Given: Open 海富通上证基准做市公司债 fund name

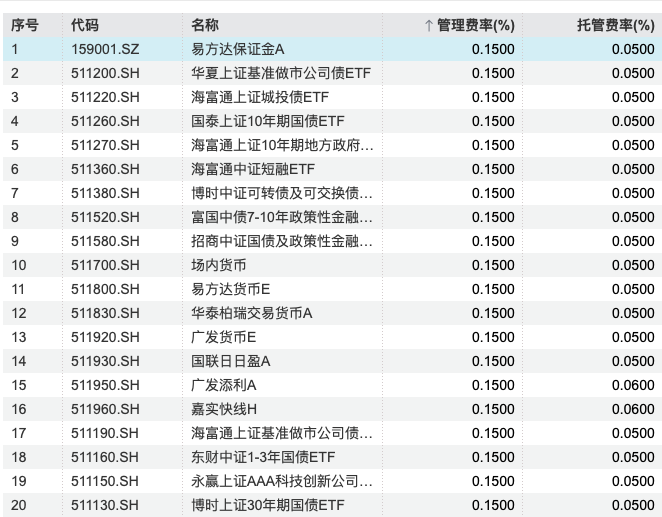Looking at the screenshot, I should pos(282,433).
